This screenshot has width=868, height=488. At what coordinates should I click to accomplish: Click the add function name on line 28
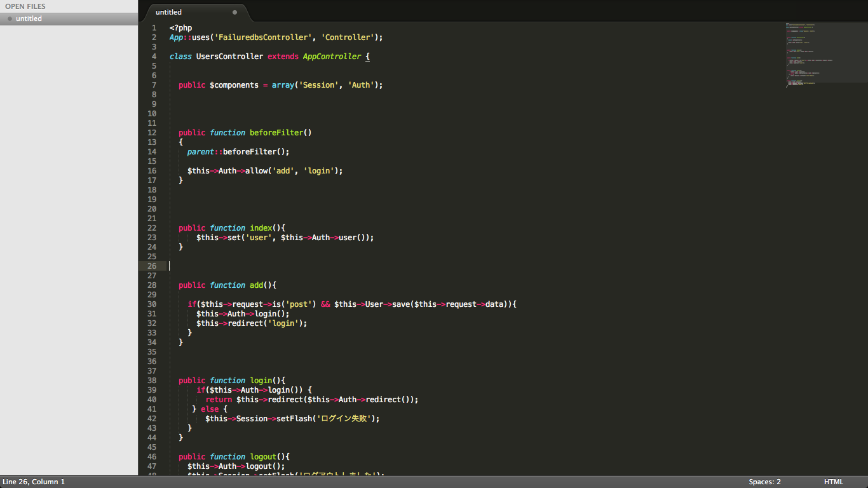[x=256, y=285]
